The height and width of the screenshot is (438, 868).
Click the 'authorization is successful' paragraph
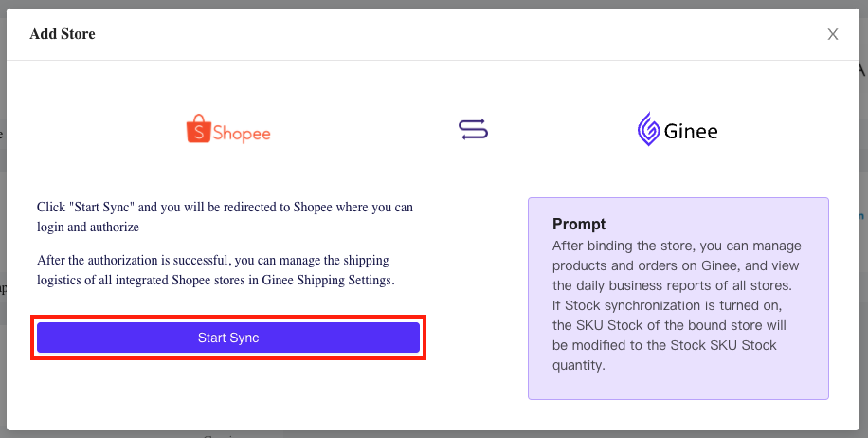point(216,270)
